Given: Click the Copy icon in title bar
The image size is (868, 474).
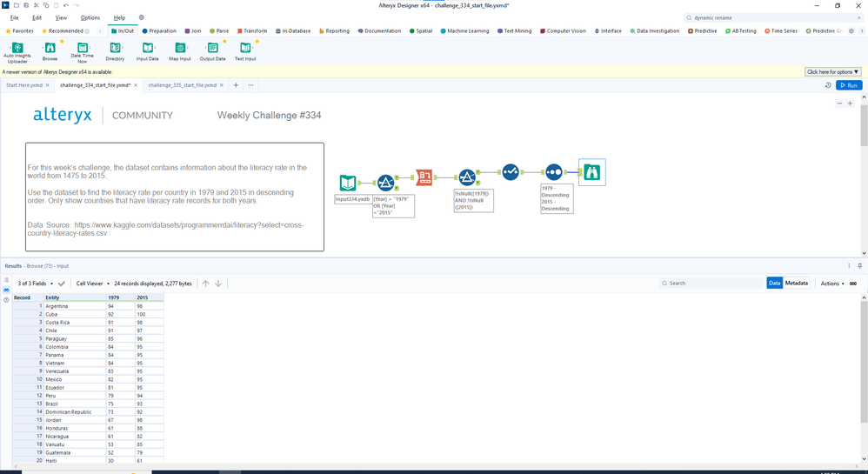Looking at the screenshot, I should (x=46, y=5).
